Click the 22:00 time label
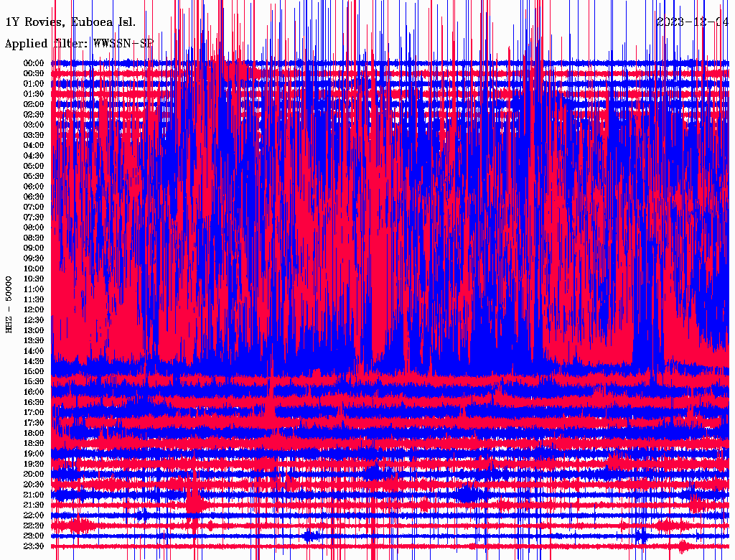The width and height of the screenshot is (735, 560). coord(34,515)
